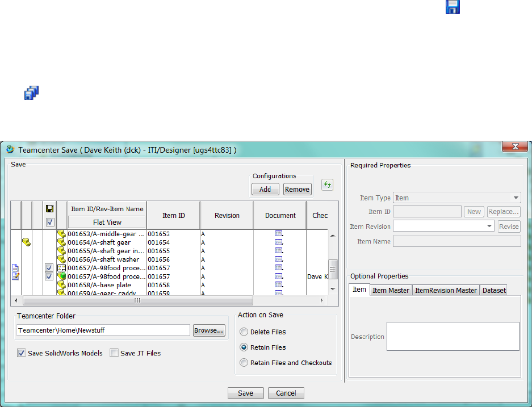Uncheck Save SolidWorks Models
The image size is (532, 407).
[21, 353]
